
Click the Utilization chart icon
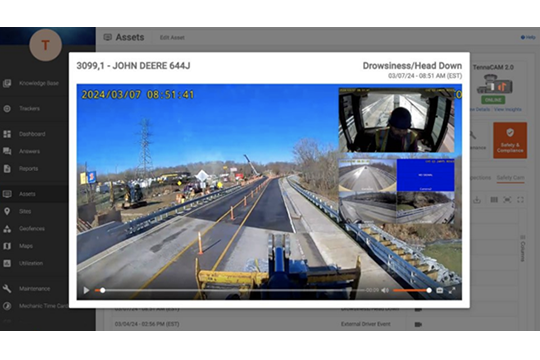tap(7, 263)
